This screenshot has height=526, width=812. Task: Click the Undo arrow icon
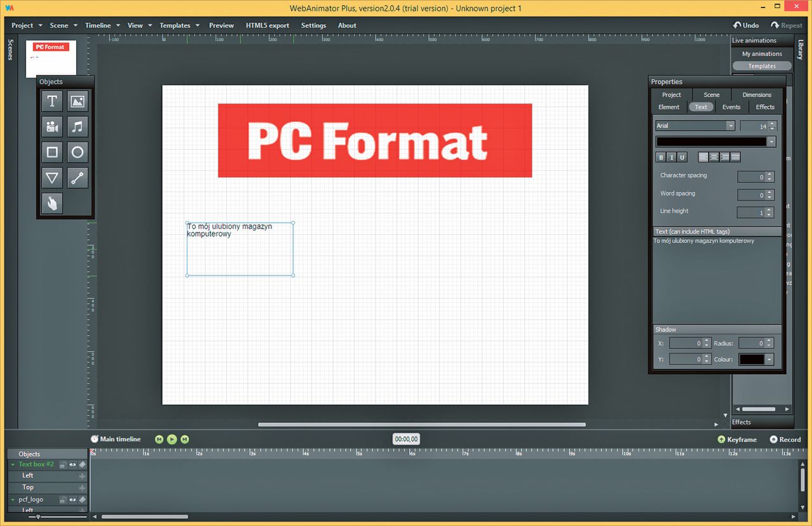pyautogui.click(x=737, y=25)
